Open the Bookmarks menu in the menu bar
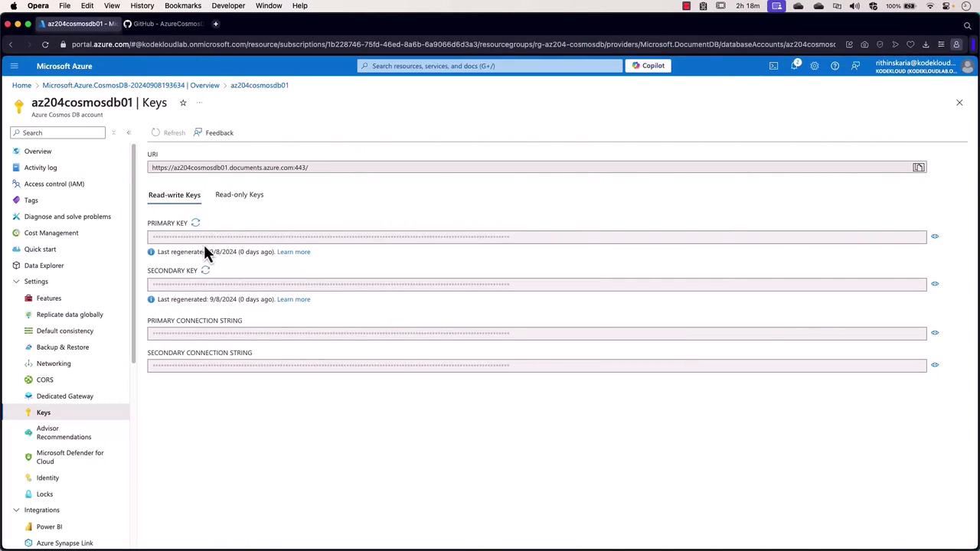980x551 pixels. pyautogui.click(x=183, y=5)
